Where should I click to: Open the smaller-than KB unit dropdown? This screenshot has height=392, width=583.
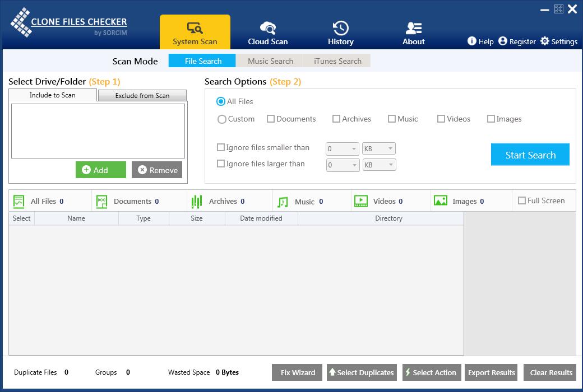391,149
